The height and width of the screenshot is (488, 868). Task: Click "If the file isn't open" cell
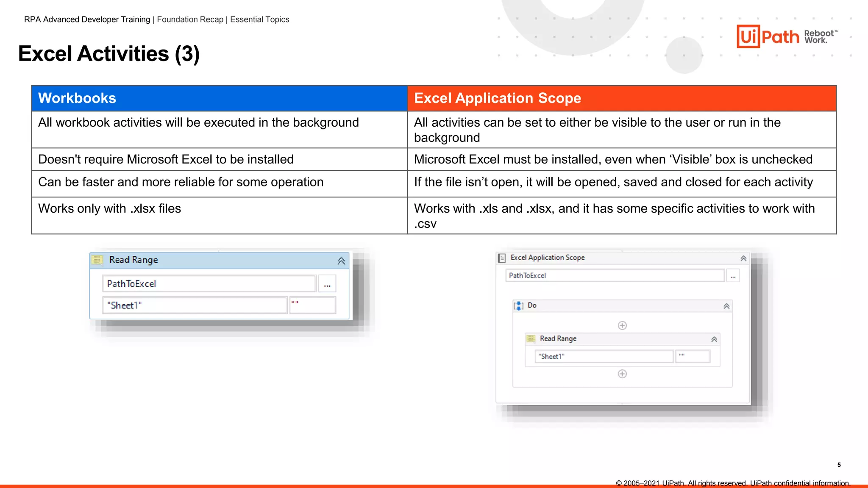(622, 184)
